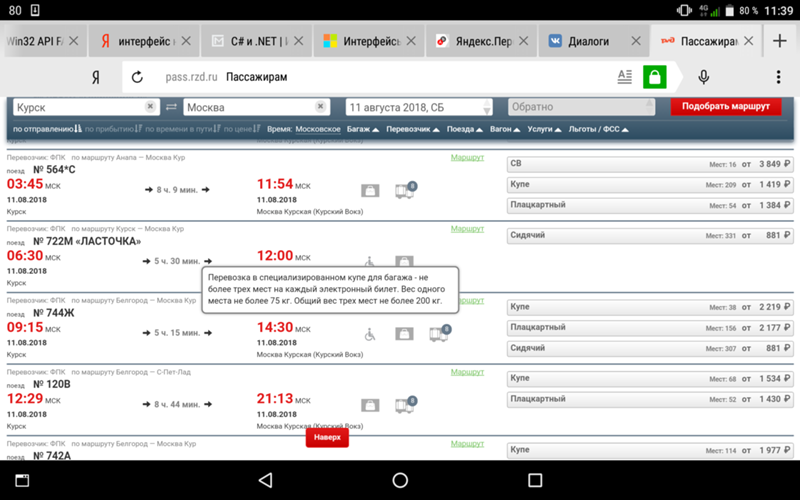Select Сидячий on train 722М
Screen dimensions: 800x500
[x=649, y=235]
